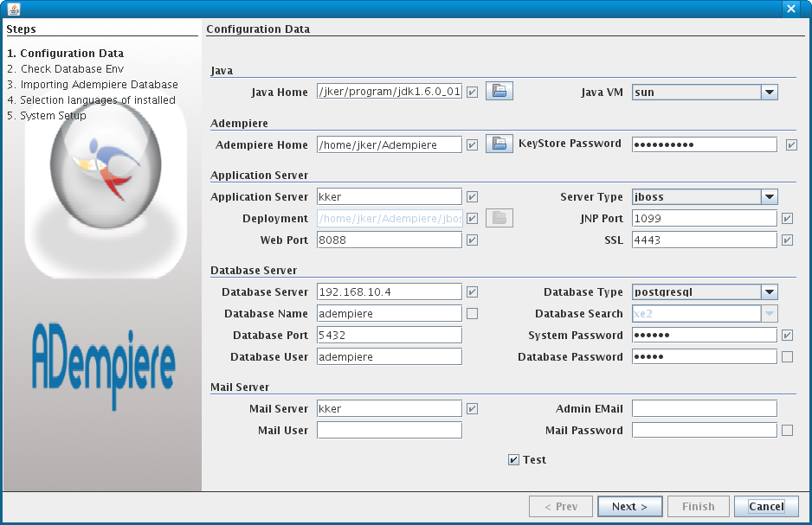Click the Database User field
Image resolution: width=812 pixels, height=525 pixels.
pos(390,357)
